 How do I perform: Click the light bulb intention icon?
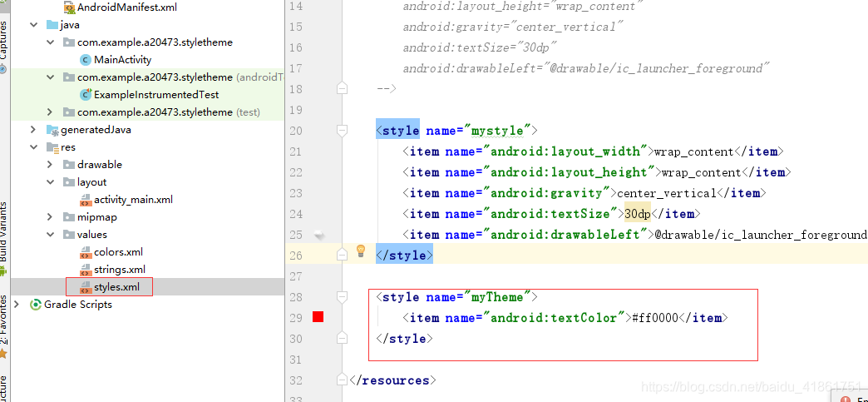361,251
